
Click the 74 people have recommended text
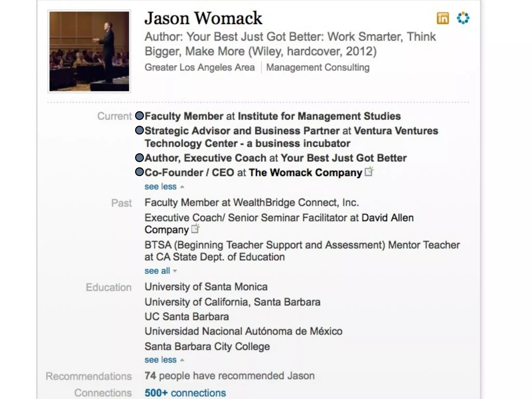(229, 376)
